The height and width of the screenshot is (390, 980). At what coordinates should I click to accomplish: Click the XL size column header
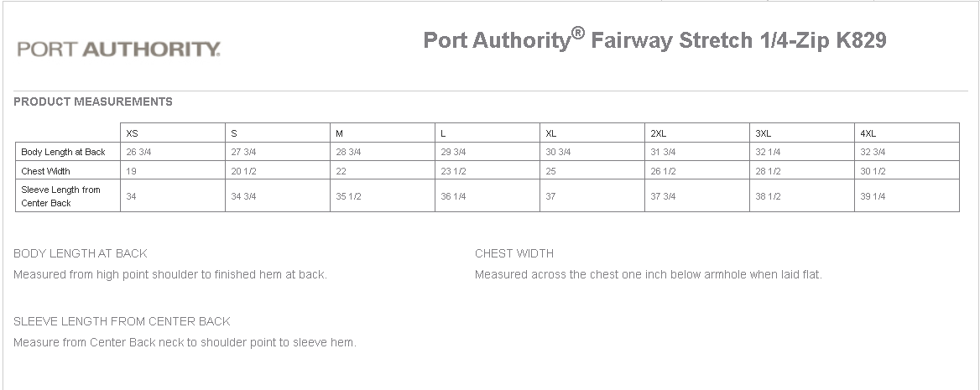tap(551, 133)
